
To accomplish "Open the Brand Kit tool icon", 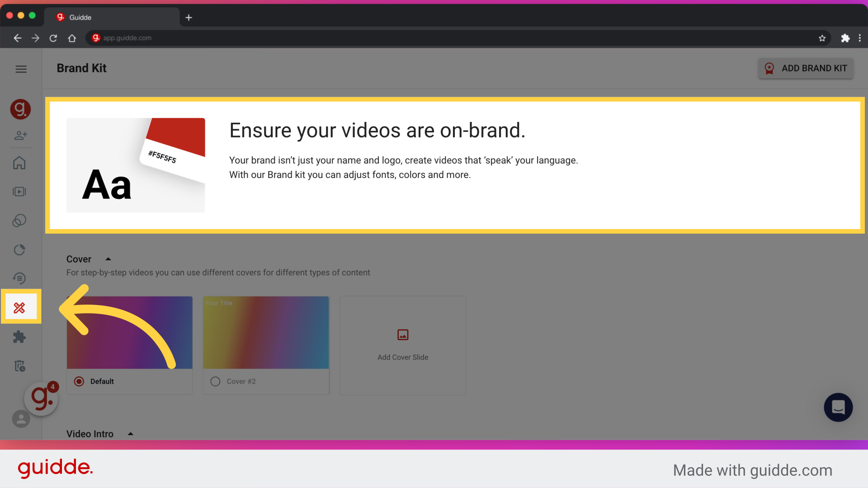I will tap(20, 306).
